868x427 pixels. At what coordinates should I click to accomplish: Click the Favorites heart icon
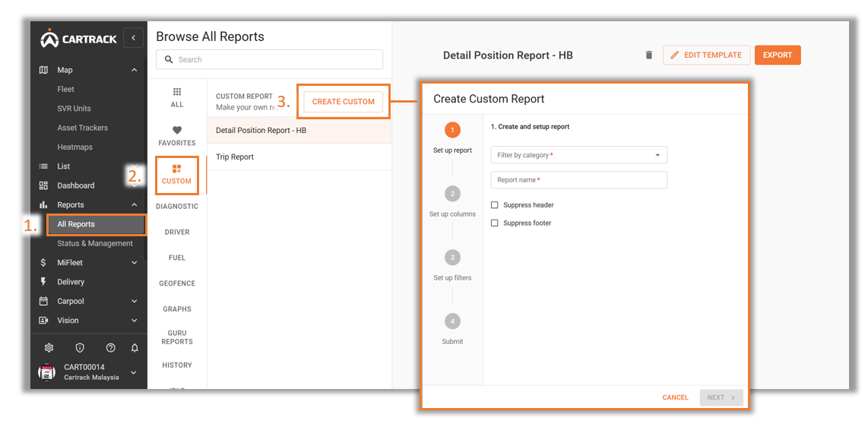click(x=177, y=130)
